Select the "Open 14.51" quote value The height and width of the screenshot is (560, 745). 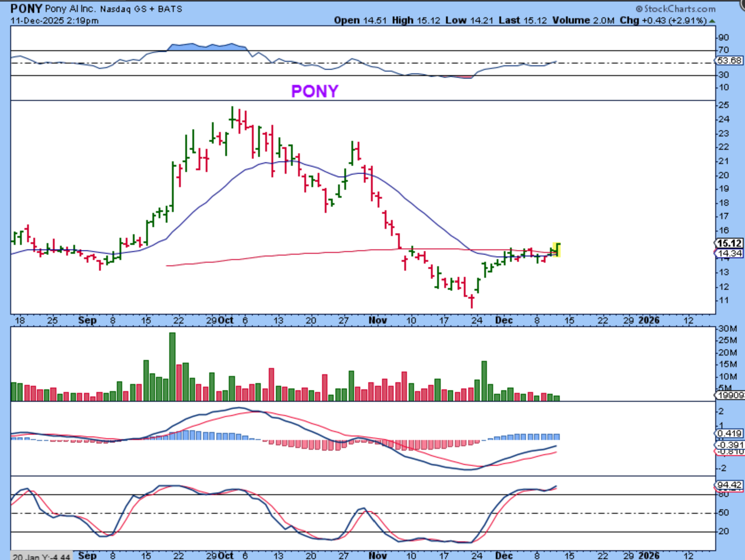360,20
